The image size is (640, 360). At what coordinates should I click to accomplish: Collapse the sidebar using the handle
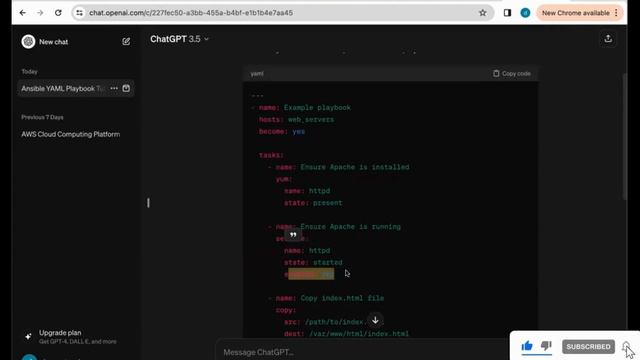[148, 203]
